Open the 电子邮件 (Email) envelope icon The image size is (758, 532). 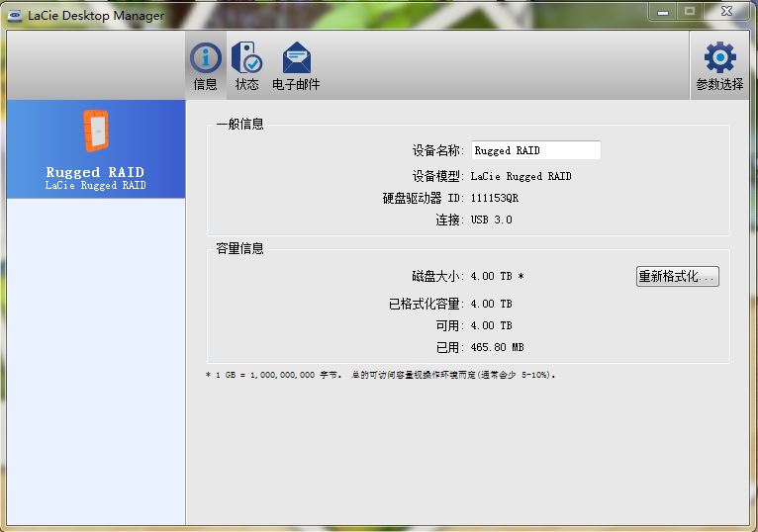pos(296,59)
